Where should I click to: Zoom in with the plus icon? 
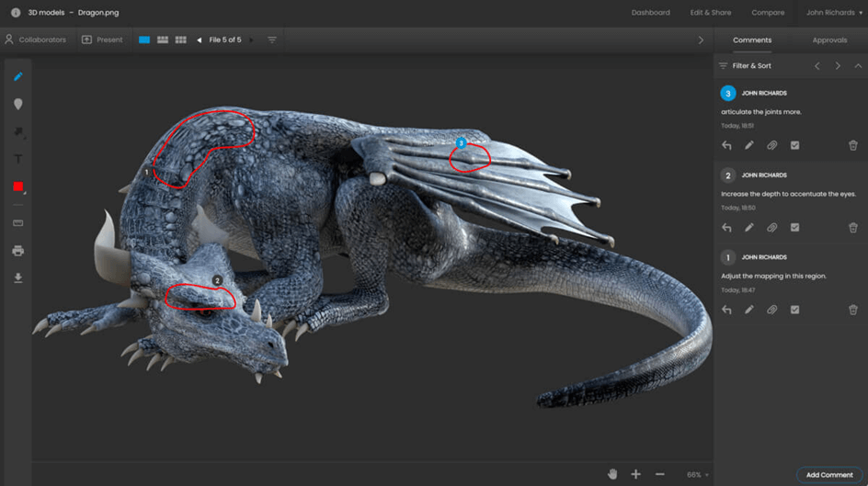[x=635, y=474]
